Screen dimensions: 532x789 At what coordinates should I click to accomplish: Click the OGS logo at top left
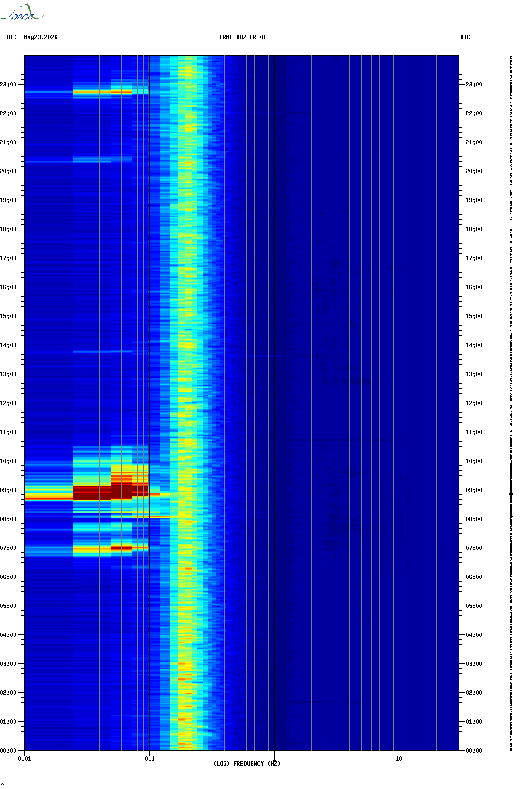tap(22, 12)
